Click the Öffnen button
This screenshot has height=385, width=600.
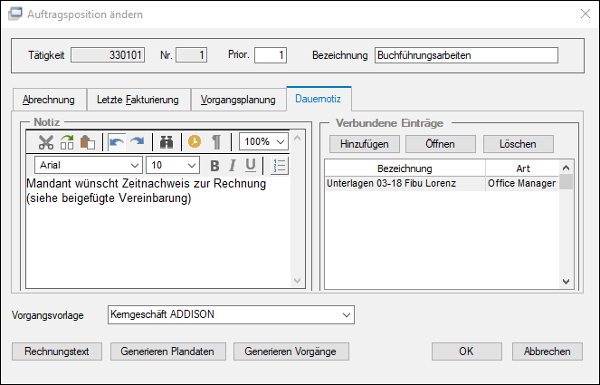pyautogui.click(x=440, y=144)
